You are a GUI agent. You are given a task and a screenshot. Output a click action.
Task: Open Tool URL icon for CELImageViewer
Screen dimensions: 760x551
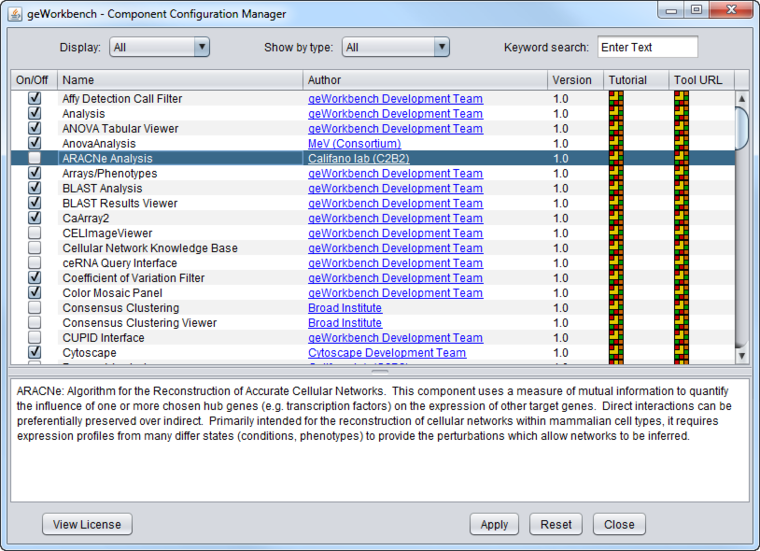[681, 233]
